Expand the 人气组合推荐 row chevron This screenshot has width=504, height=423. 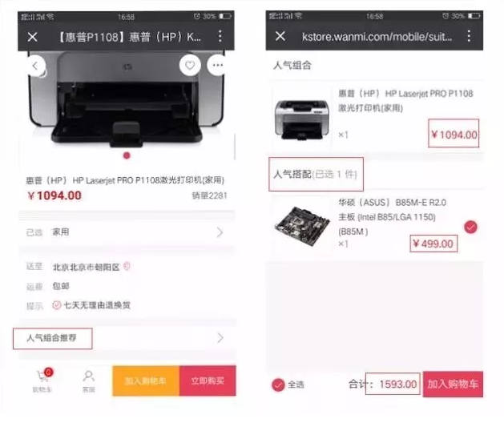point(220,338)
